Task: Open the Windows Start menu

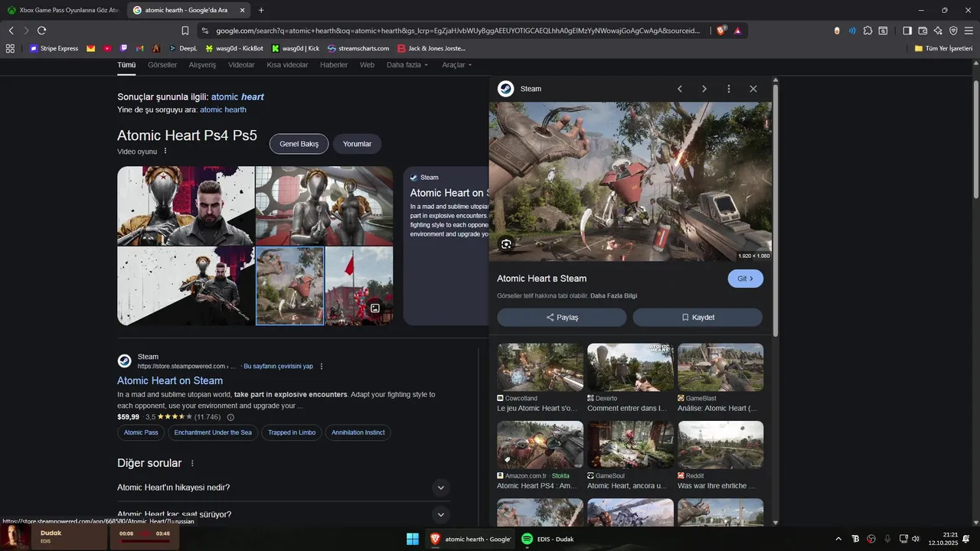Action: (412, 539)
